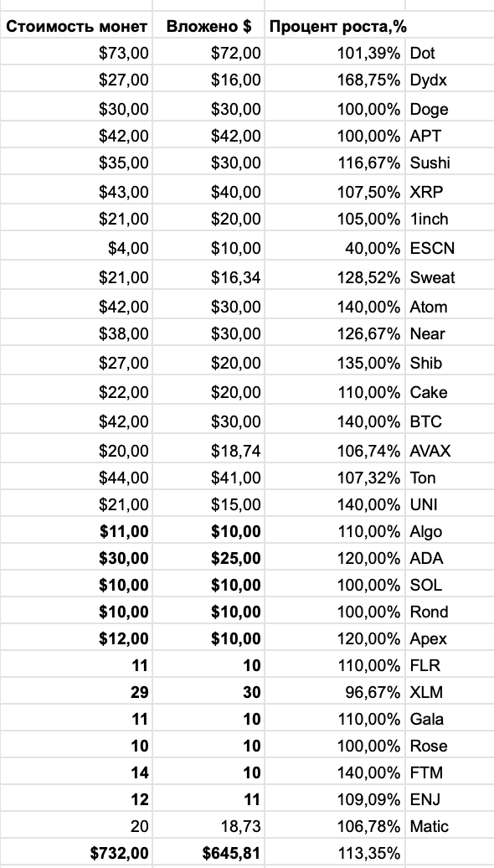Click the 18,73 invested cell for Matic
This screenshot has width=494, height=868.
tap(208, 826)
